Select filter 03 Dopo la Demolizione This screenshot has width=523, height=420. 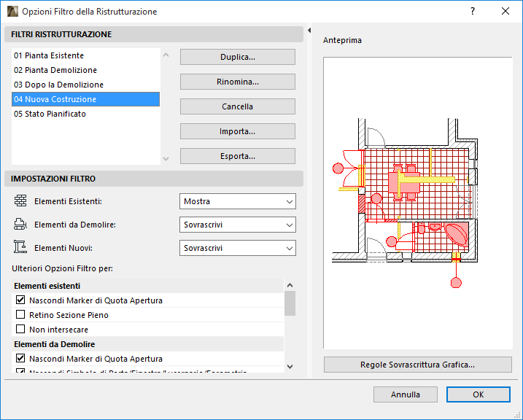86,85
